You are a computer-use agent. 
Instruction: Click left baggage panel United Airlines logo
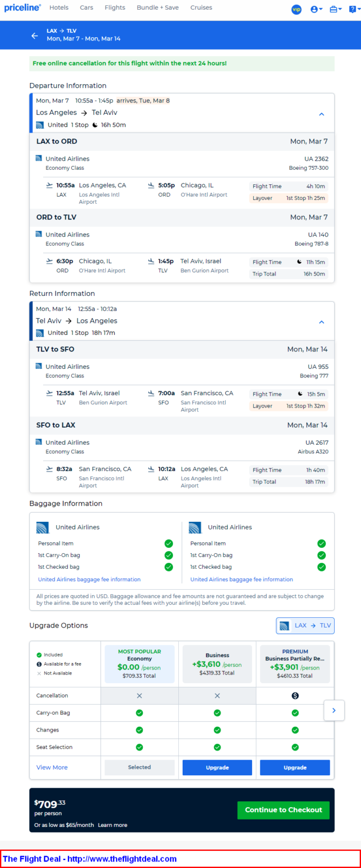click(x=43, y=527)
